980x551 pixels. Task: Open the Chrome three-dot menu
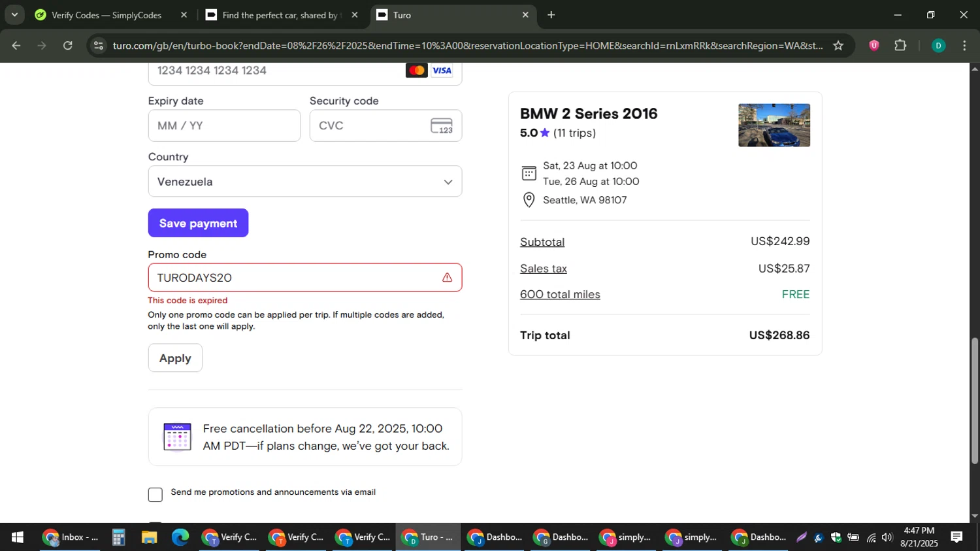coord(965,46)
